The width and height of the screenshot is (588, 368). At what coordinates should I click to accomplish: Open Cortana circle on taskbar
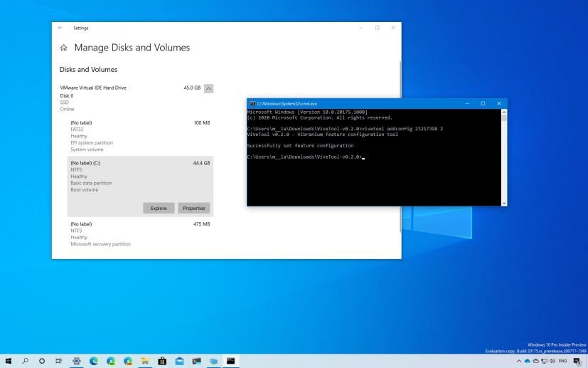(x=42, y=361)
